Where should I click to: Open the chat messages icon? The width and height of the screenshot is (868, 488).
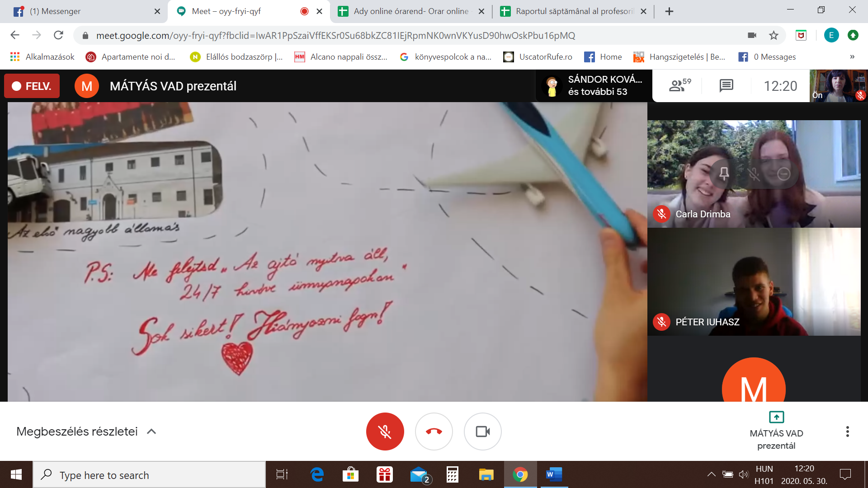pos(726,85)
